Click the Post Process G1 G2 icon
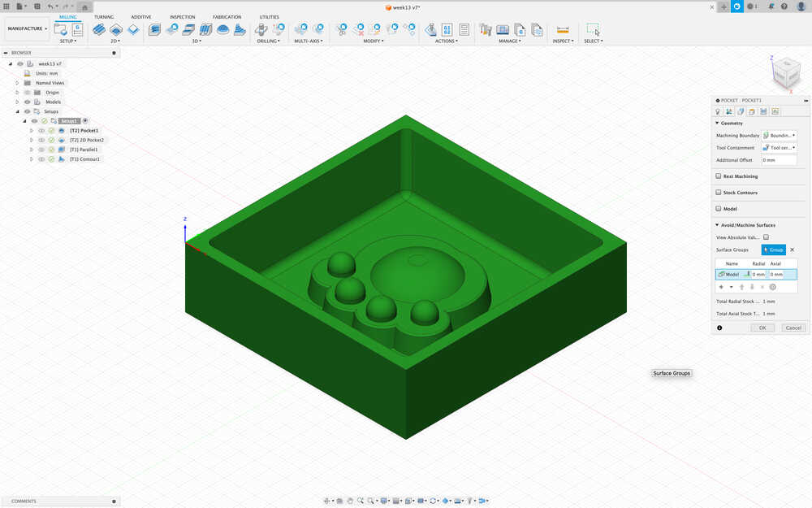Viewport: 812px width, 508px height. click(x=447, y=29)
